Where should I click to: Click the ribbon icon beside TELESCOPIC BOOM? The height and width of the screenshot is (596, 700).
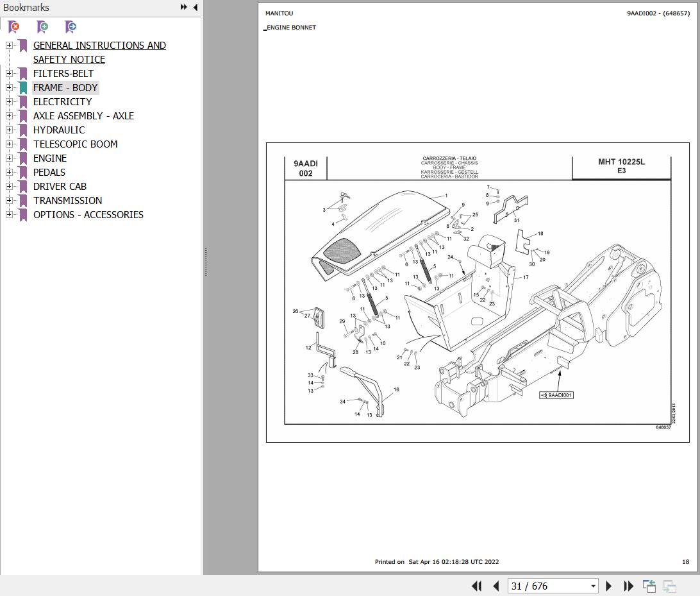23,144
